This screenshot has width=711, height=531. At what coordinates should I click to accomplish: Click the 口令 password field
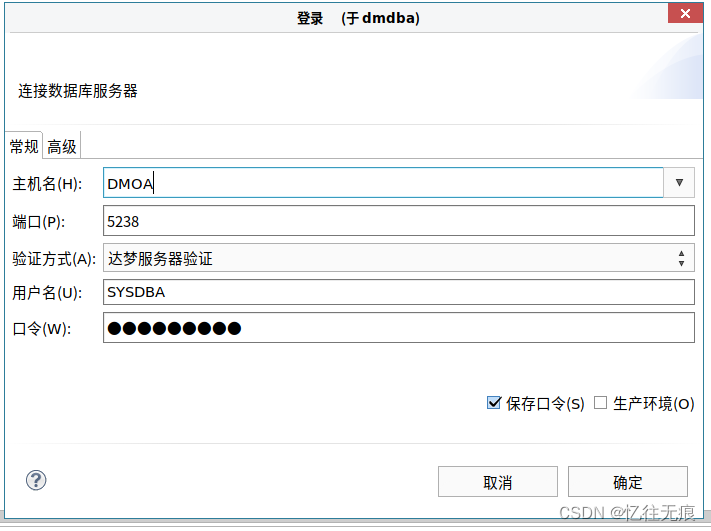click(399, 327)
